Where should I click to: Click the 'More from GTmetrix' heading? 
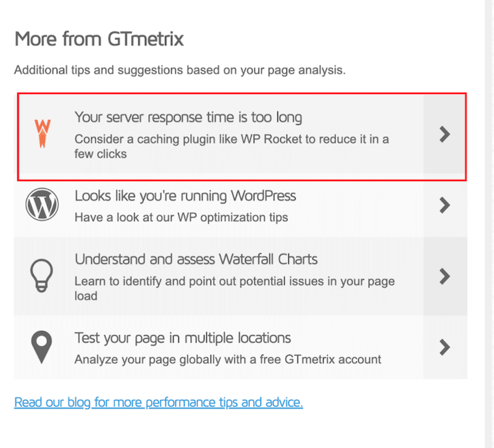[99, 39]
